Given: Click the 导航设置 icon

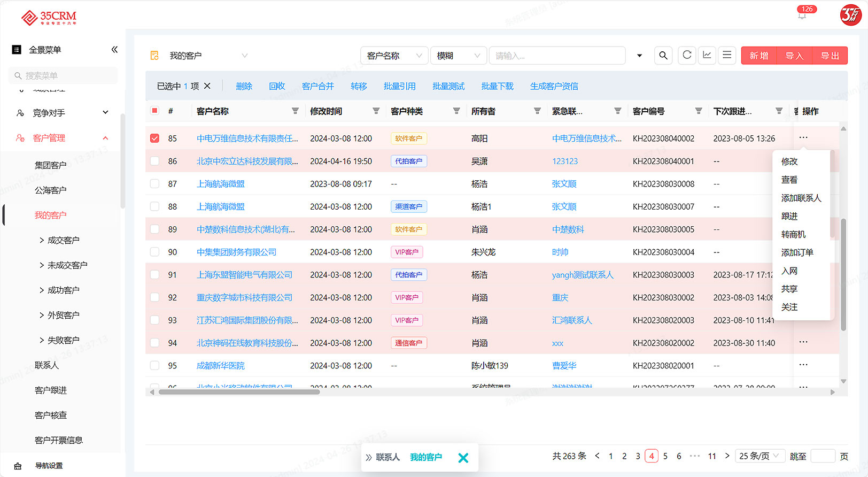Looking at the screenshot, I should (x=18, y=466).
